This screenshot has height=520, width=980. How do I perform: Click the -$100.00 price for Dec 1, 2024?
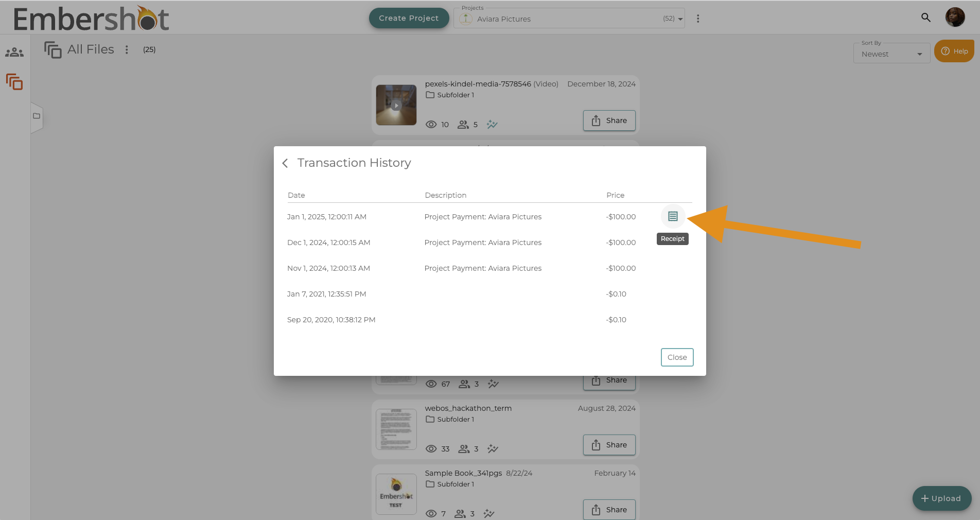[621, 242]
